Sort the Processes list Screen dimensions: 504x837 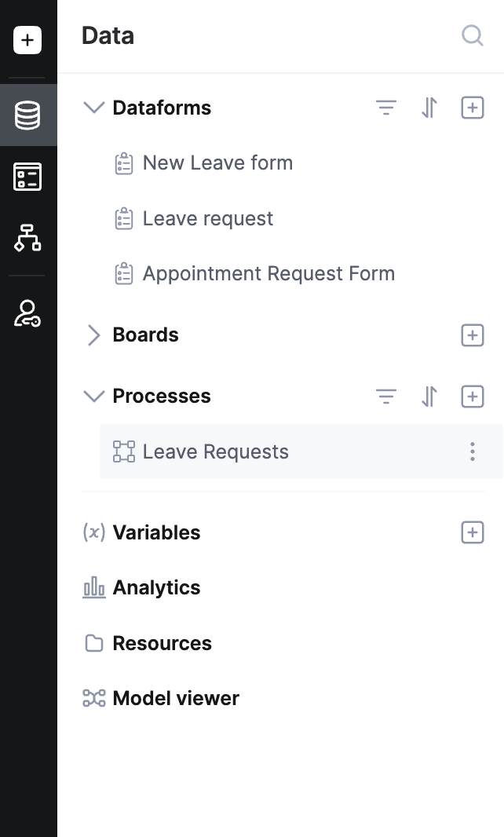pos(429,397)
